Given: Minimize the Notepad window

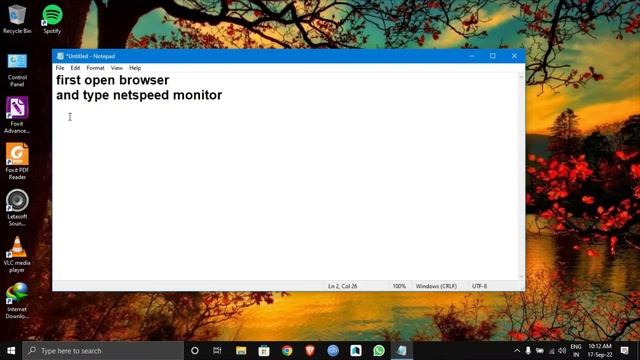Looking at the screenshot, I should click(x=471, y=56).
